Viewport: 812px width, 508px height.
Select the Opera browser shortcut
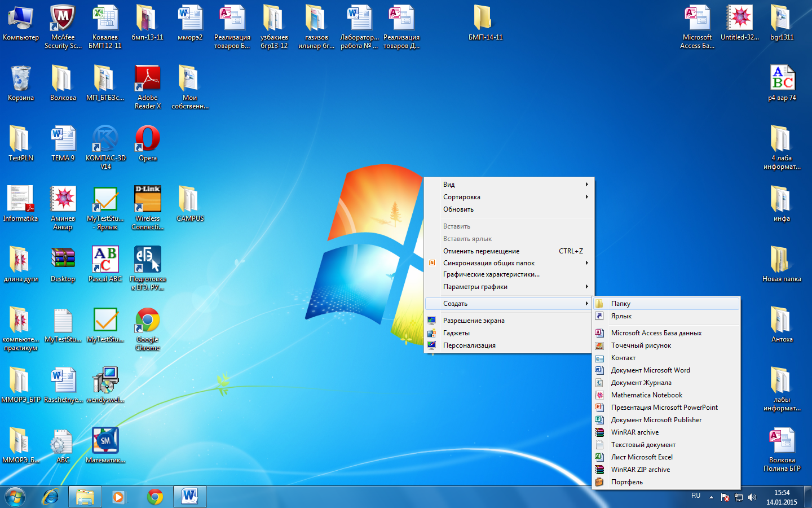[x=148, y=143]
